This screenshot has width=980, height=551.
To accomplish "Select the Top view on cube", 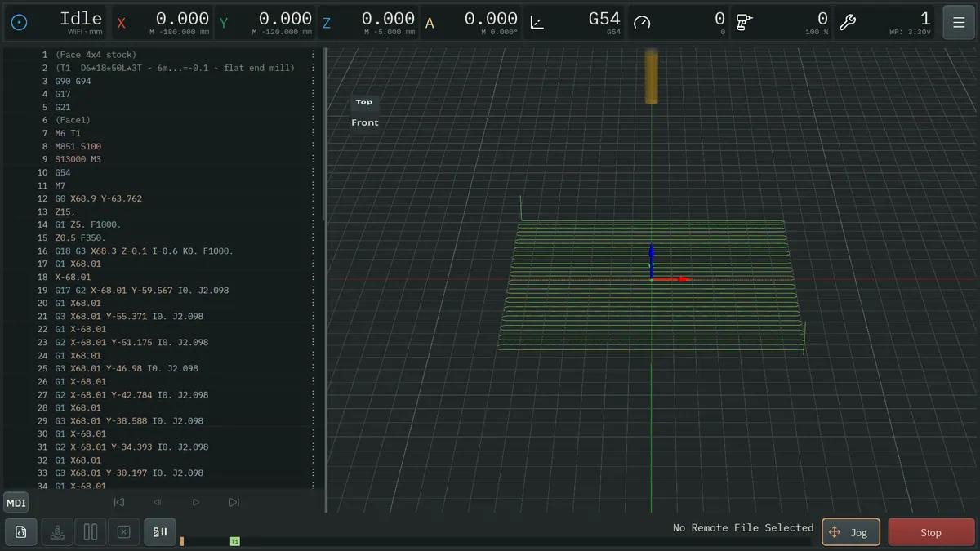I will point(364,102).
